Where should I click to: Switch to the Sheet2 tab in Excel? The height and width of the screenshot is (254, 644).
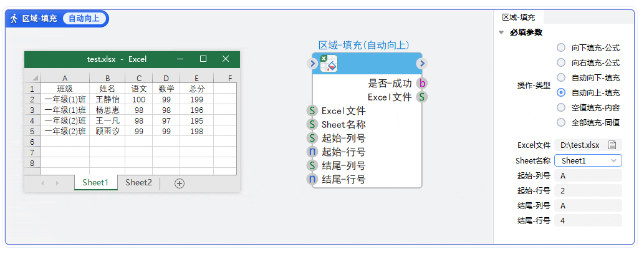pos(139,182)
